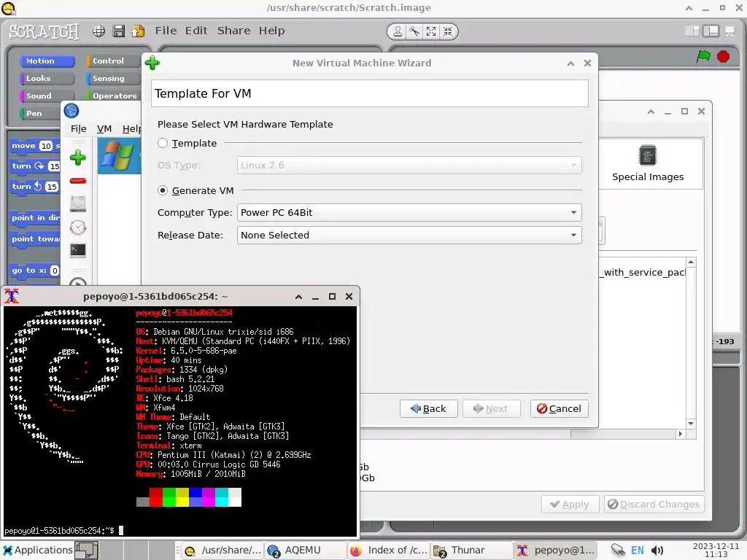The width and height of the screenshot is (747, 560).
Task: Select Scratch Operators block category
Action: click(x=113, y=96)
